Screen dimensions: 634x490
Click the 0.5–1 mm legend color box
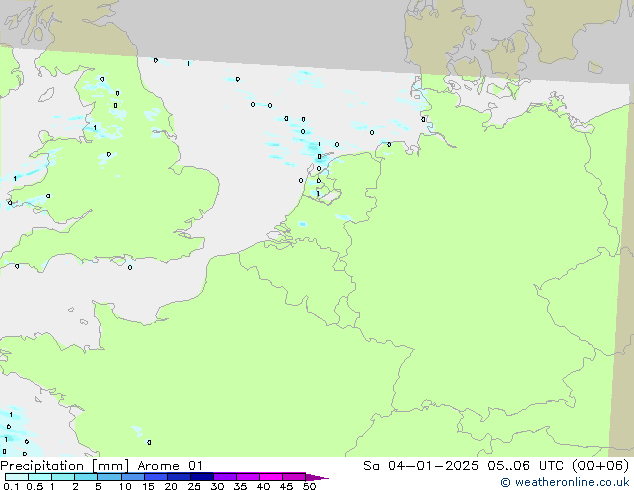(40, 477)
